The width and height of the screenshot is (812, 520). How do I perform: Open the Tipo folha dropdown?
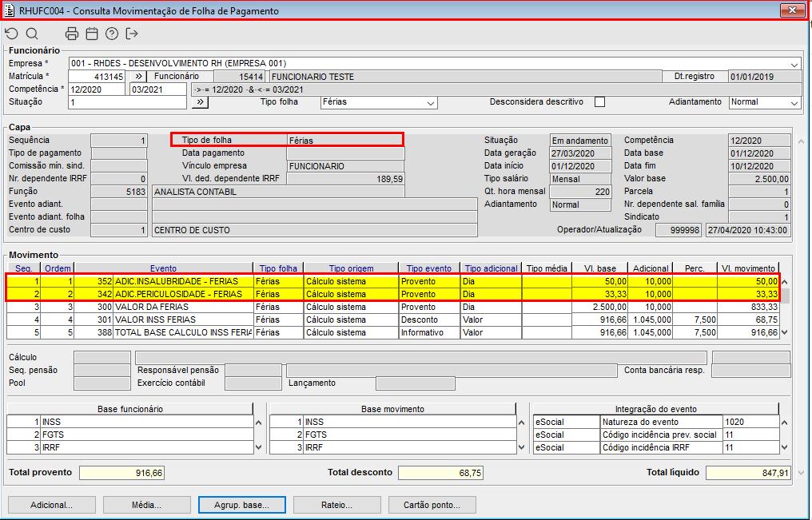click(431, 103)
